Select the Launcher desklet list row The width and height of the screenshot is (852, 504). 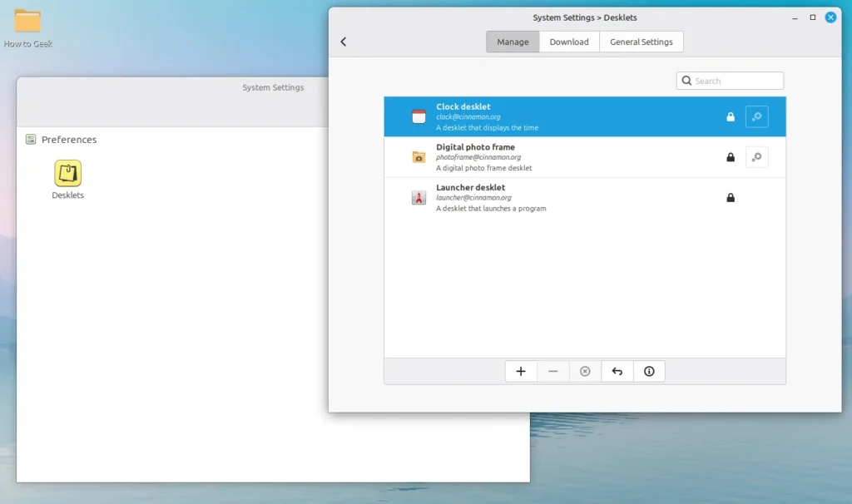[541, 197]
